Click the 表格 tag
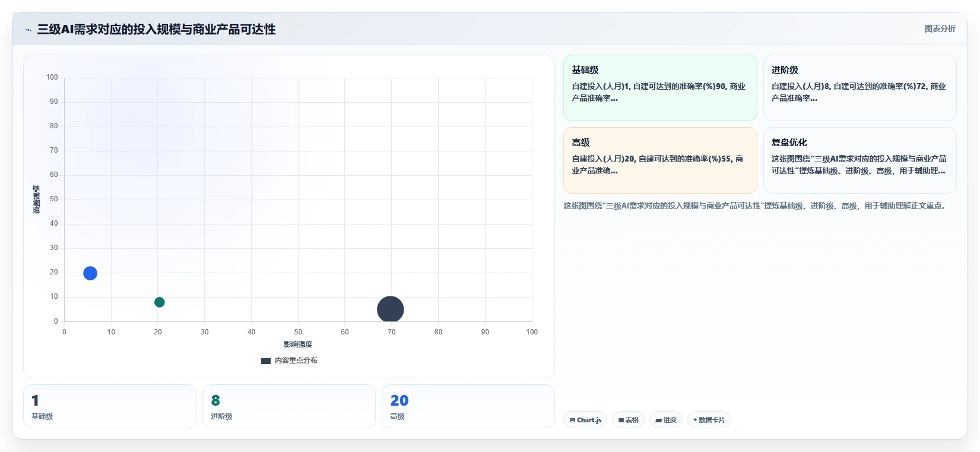Viewport: 980px width, 452px height. [x=629, y=420]
